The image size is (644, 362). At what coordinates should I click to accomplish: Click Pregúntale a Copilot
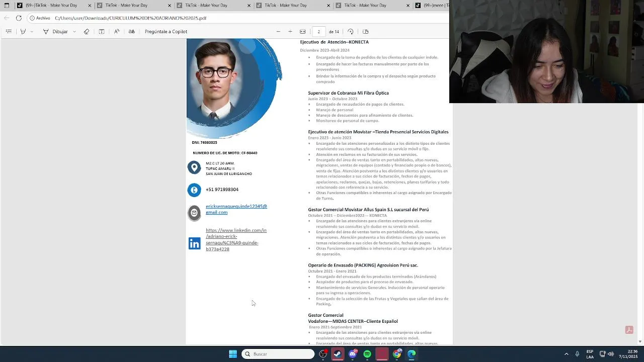click(x=166, y=31)
